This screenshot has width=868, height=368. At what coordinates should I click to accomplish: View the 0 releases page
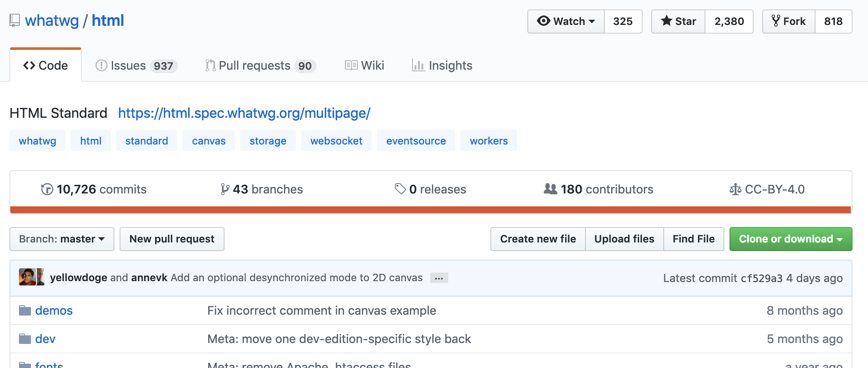pyautogui.click(x=431, y=189)
